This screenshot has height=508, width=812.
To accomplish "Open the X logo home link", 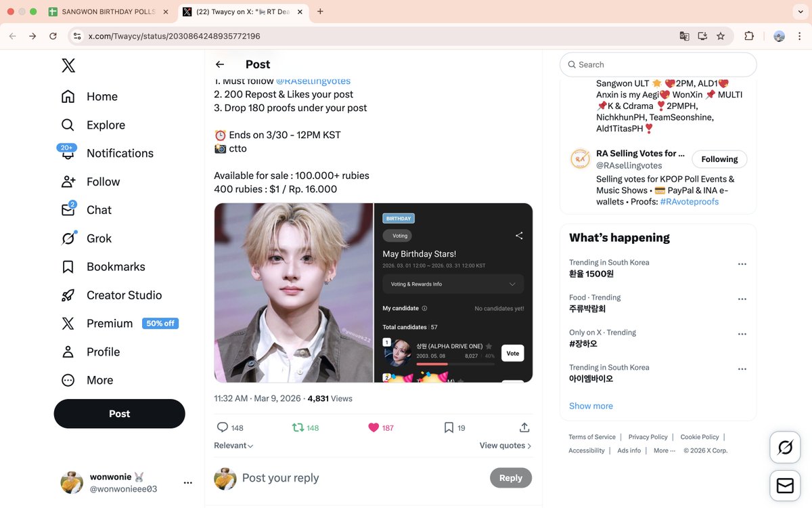I will (68, 65).
